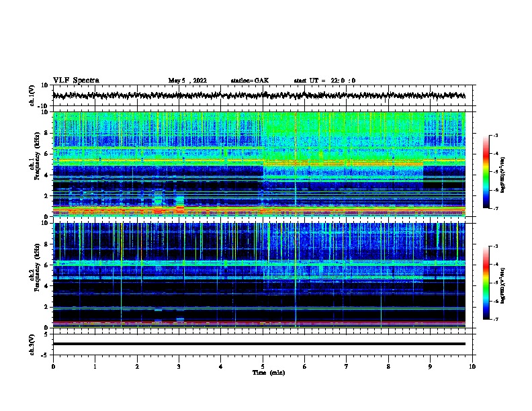The image size is (532, 411).
Task: Click the time axis tick label "6"
Action: [304, 366]
